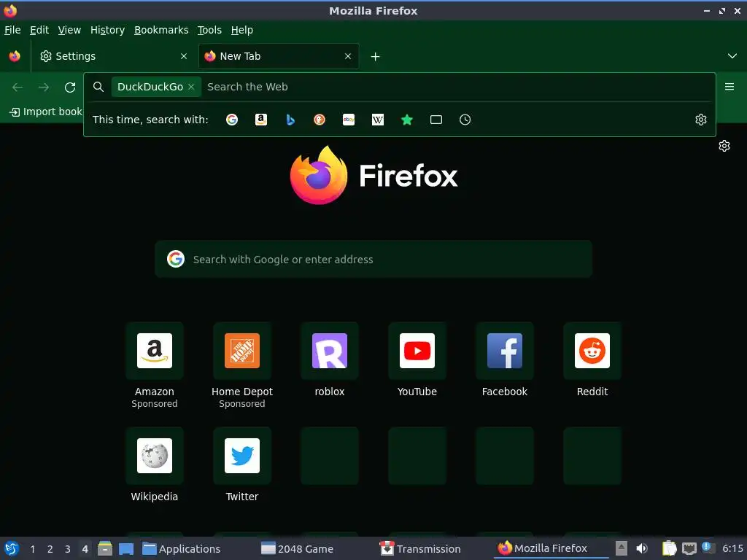
Task: Click the eject removable media tray icon
Action: 622,548
